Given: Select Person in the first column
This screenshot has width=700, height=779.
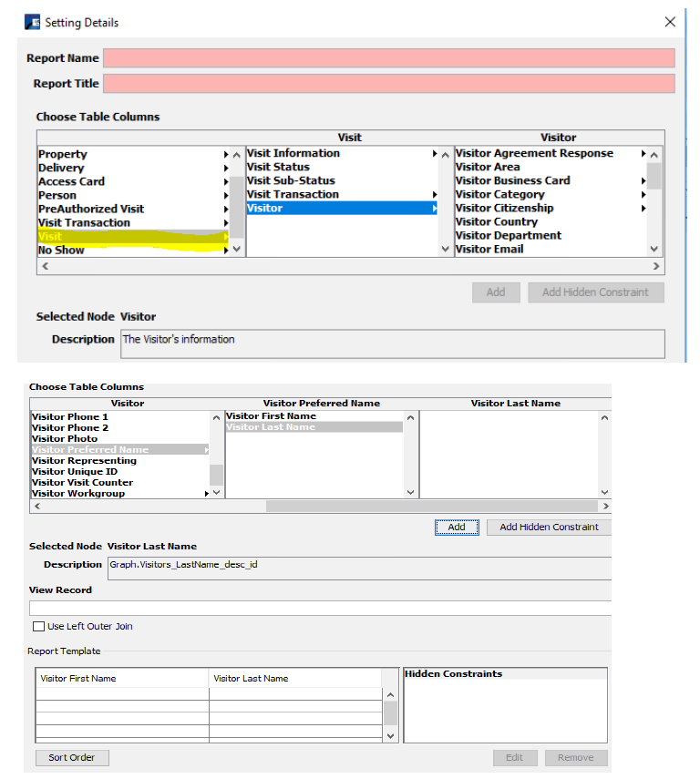Looking at the screenshot, I should point(57,195).
